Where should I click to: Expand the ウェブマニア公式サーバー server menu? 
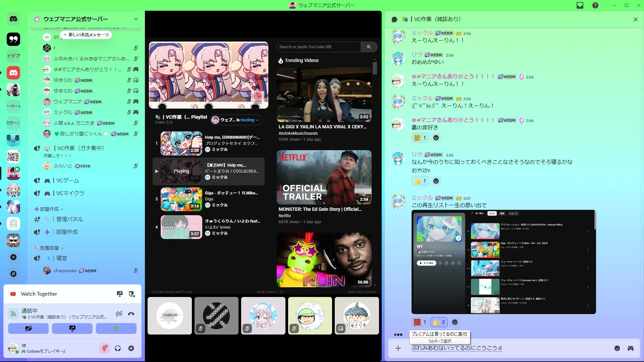pos(136,19)
